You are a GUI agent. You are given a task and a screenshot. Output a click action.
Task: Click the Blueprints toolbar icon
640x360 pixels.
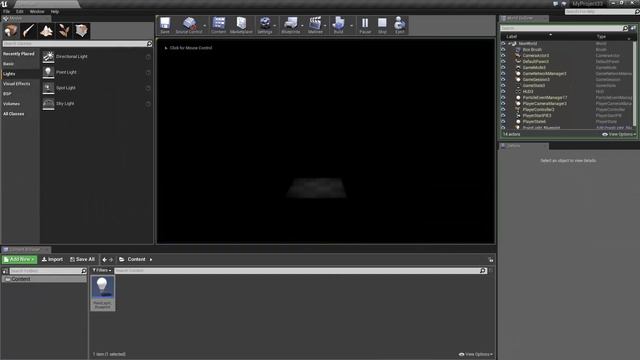pyautogui.click(x=290, y=25)
